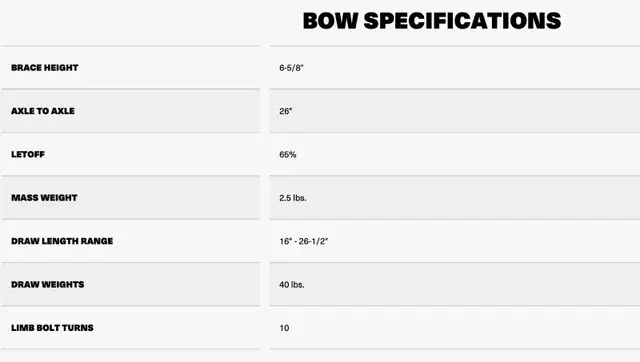Select the Brace Height label
The height and width of the screenshot is (362, 640).
click(x=44, y=68)
